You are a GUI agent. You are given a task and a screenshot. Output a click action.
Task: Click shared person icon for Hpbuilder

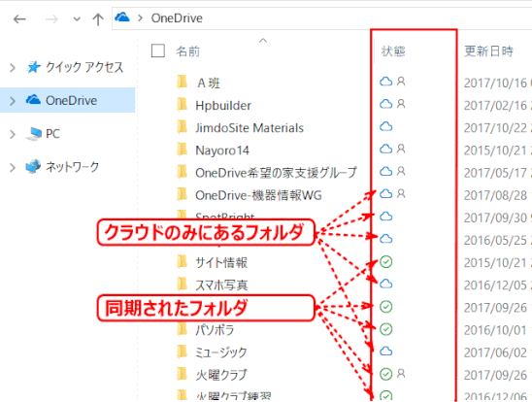click(x=401, y=104)
